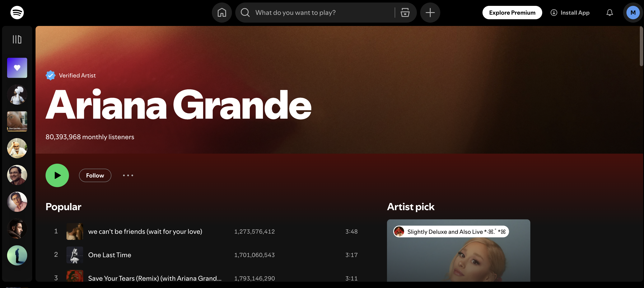Toggle playback with the green play button

(x=57, y=175)
